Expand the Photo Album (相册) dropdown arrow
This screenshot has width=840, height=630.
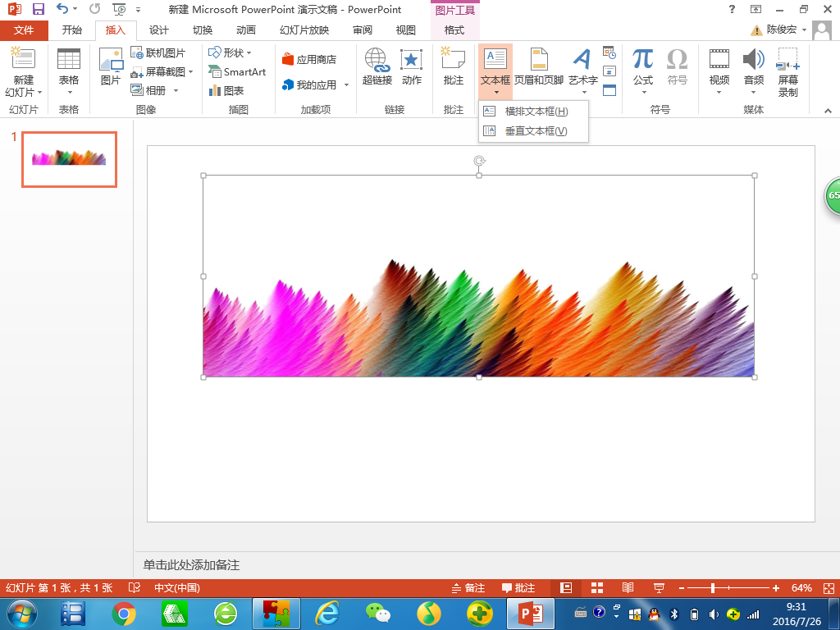click(x=176, y=90)
